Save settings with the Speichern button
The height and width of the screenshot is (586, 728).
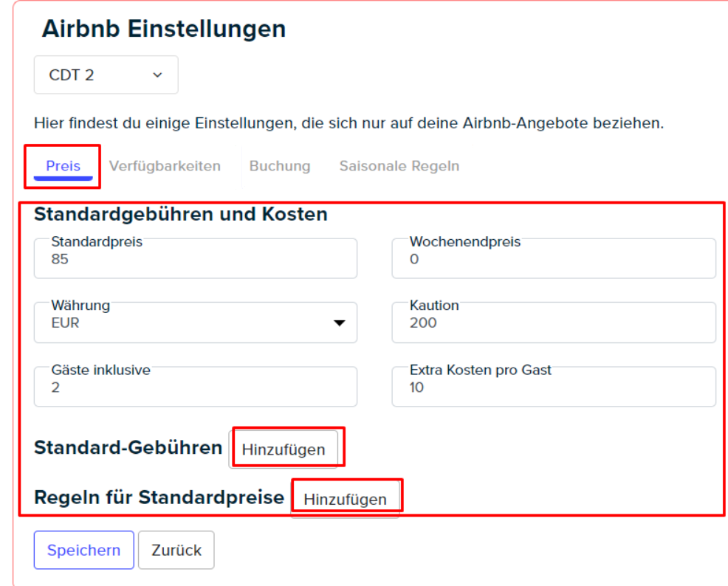[x=83, y=550]
